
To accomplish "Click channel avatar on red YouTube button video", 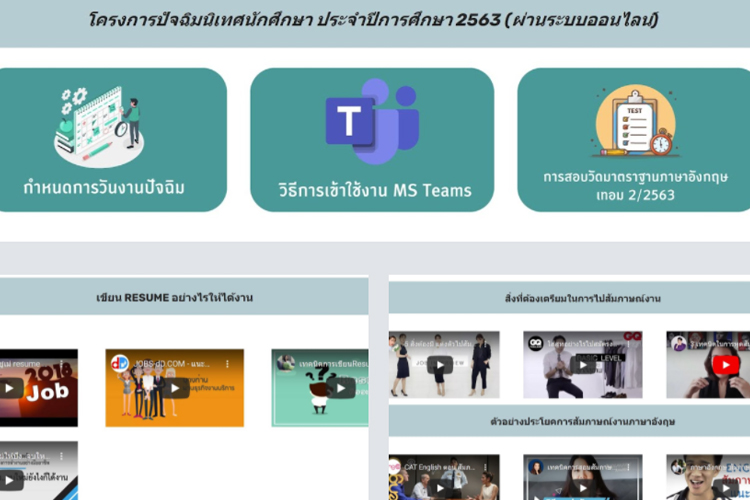I will coord(678,343).
